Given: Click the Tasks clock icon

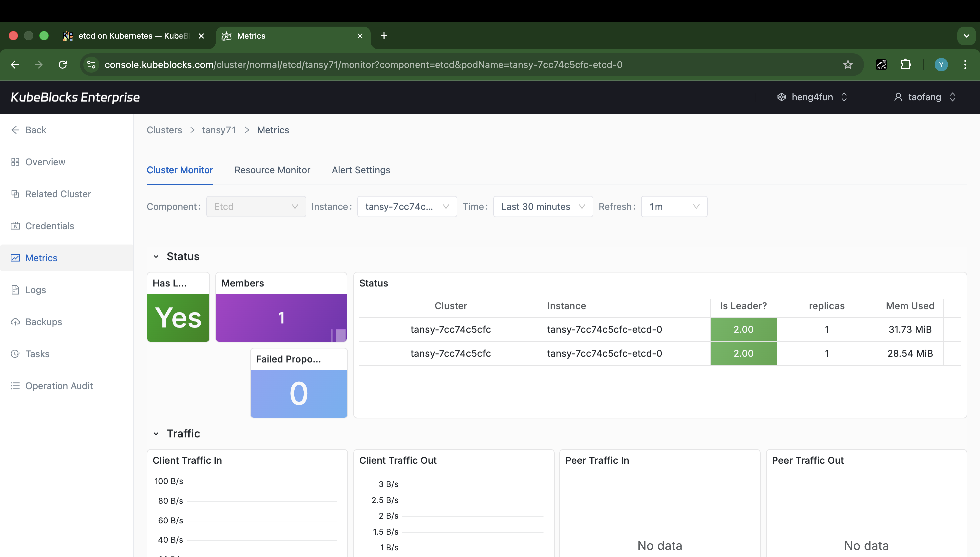Looking at the screenshot, I should pos(15,354).
